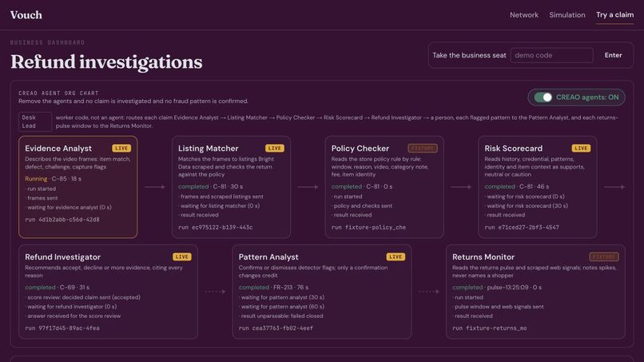Click FIXTURE badge on Returns Monitor
644x362 pixels.
(x=604, y=257)
